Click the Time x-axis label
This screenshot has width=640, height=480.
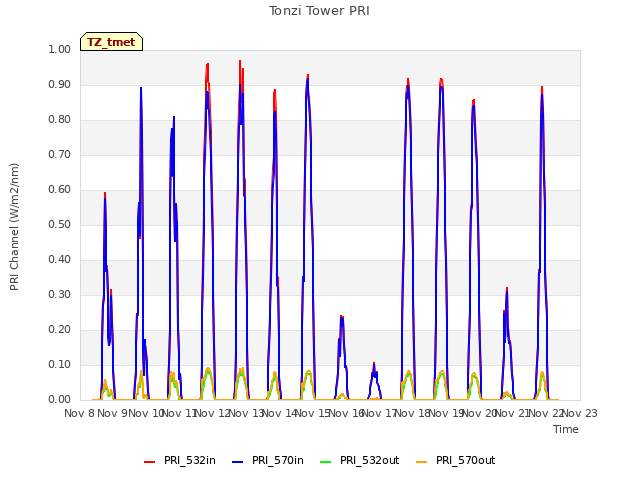pos(566,429)
